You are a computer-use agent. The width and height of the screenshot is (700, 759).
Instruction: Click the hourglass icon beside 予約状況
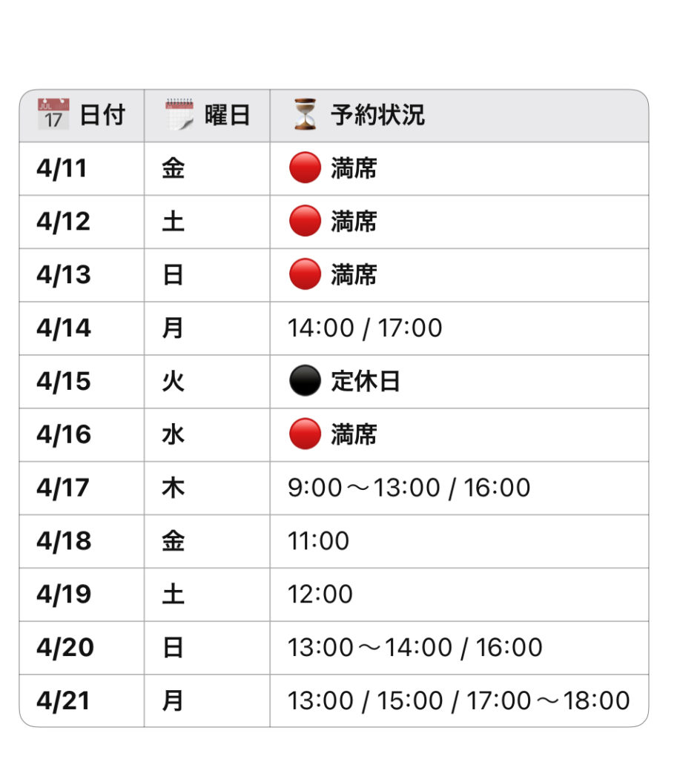(x=305, y=114)
